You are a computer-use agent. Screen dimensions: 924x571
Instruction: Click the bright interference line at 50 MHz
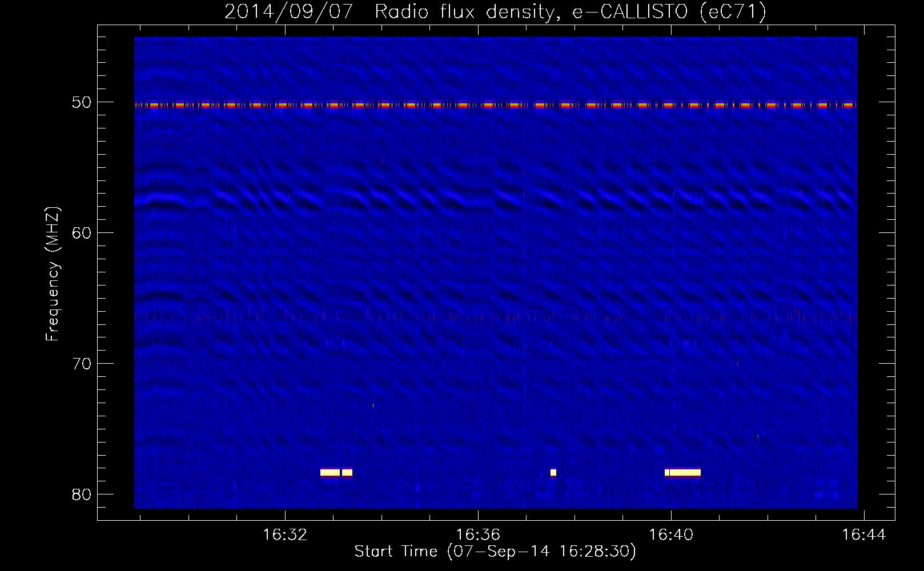coord(496,105)
